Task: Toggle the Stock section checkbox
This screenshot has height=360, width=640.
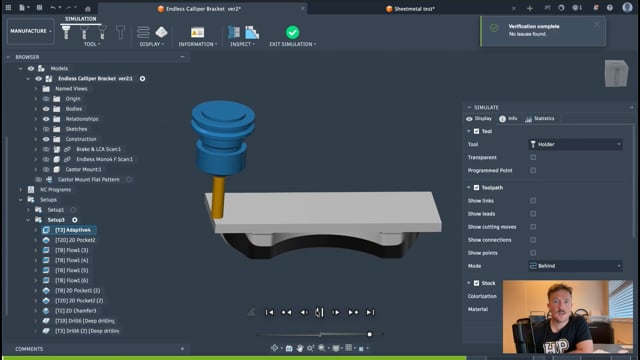Action: [x=476, y=283]
